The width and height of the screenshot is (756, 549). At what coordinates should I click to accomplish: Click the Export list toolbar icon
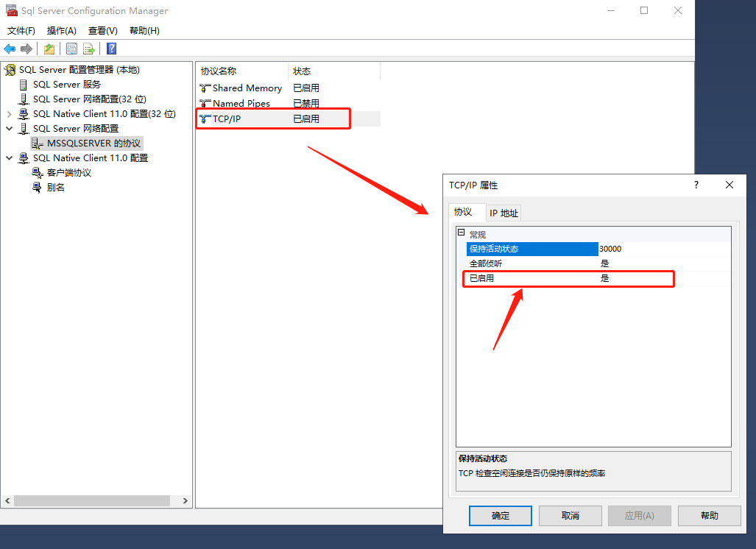coord(89,49)
